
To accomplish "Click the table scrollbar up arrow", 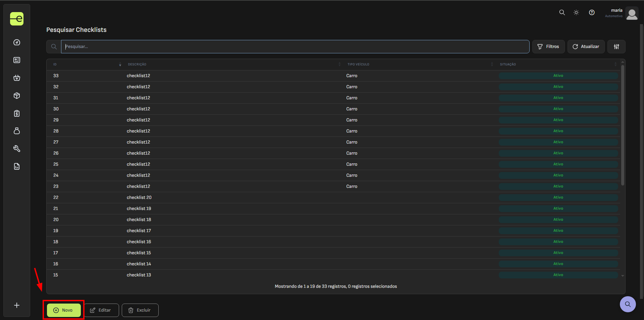I will 623,62.
